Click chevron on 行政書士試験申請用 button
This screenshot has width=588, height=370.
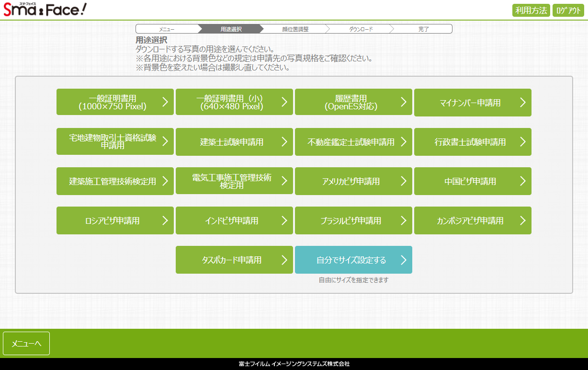[522, 142]
